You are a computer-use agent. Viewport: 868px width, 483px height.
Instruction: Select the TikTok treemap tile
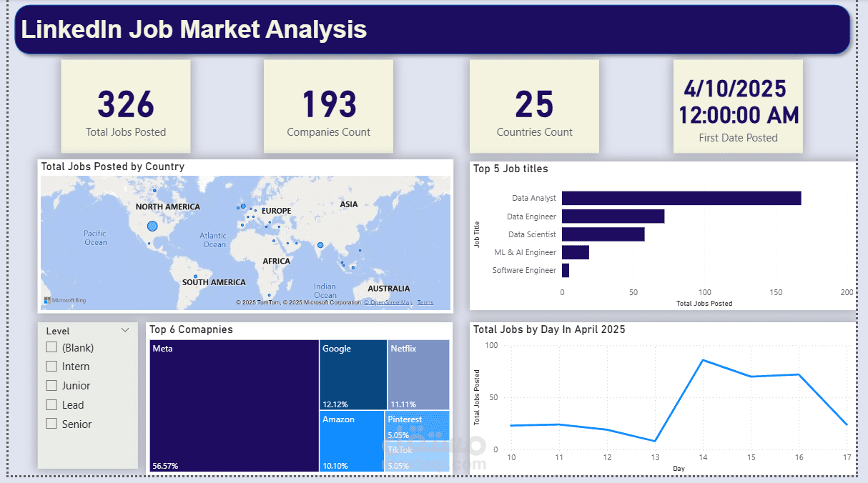tap(418, 457)
